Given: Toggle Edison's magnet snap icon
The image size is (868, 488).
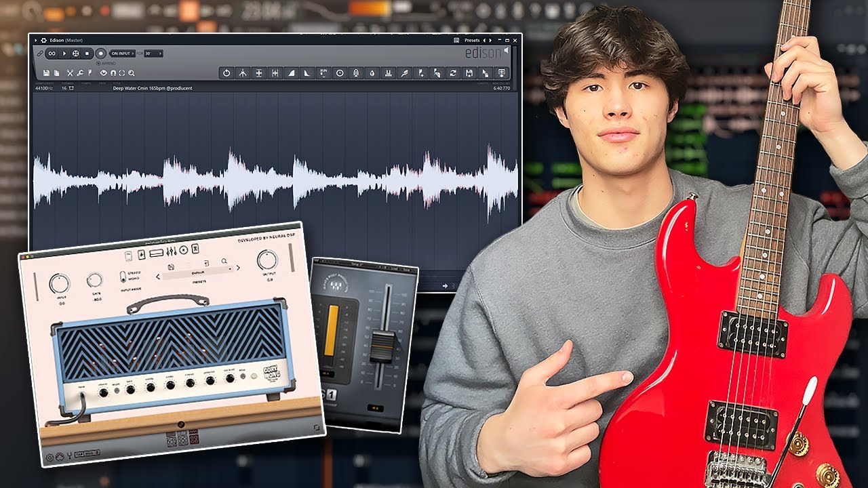Looking at the screenshot, I should click(x=113, y=73).
